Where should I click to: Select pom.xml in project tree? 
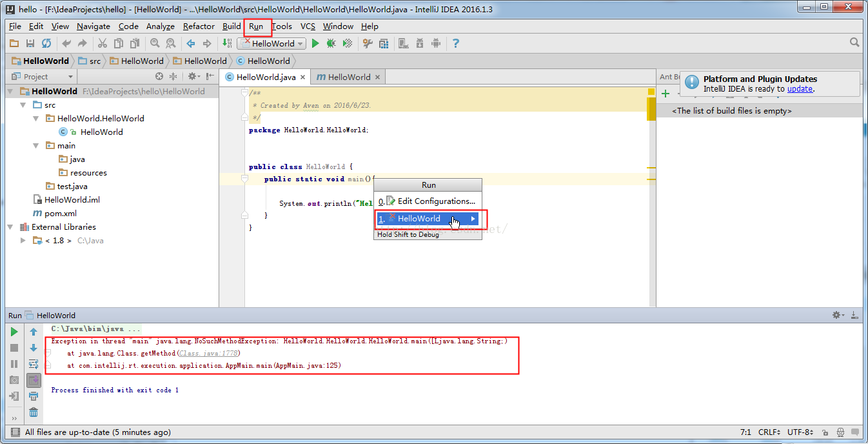[60, 213]
